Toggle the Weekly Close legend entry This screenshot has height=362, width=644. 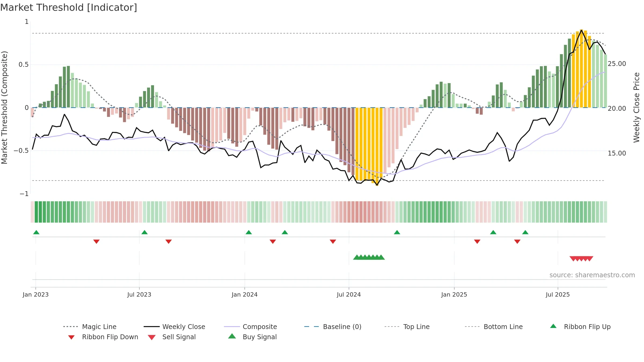pyautogui.click(x=174, y=327)
